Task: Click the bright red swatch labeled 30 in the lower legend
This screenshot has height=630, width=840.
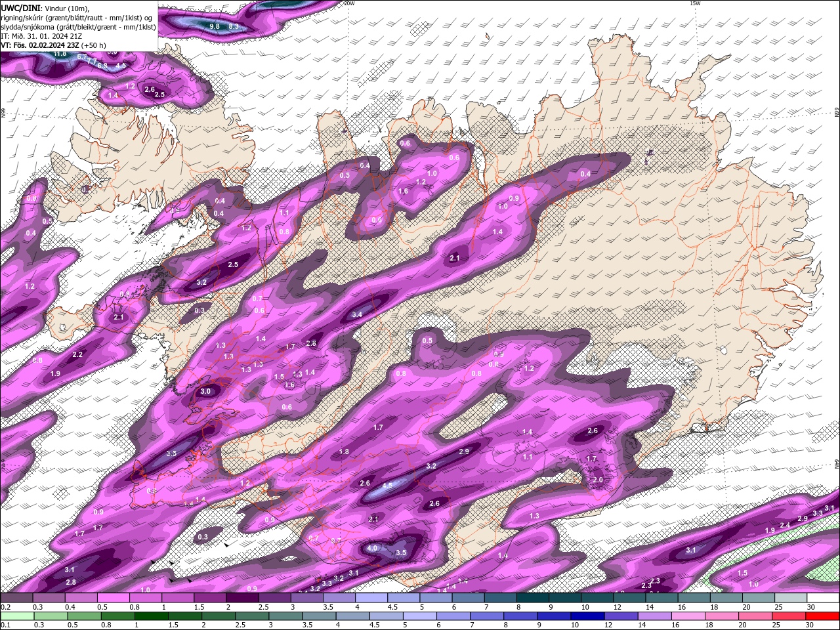Action: tap(823, 616)
